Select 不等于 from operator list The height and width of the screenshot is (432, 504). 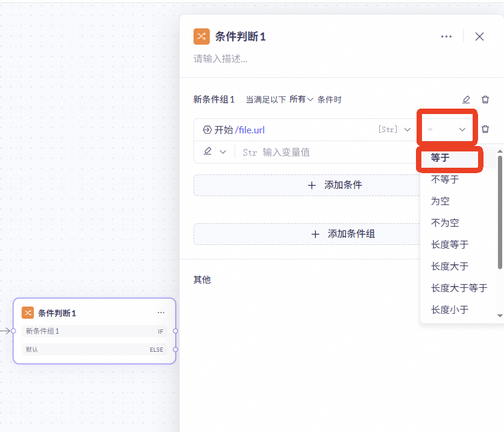pos(458,179)
